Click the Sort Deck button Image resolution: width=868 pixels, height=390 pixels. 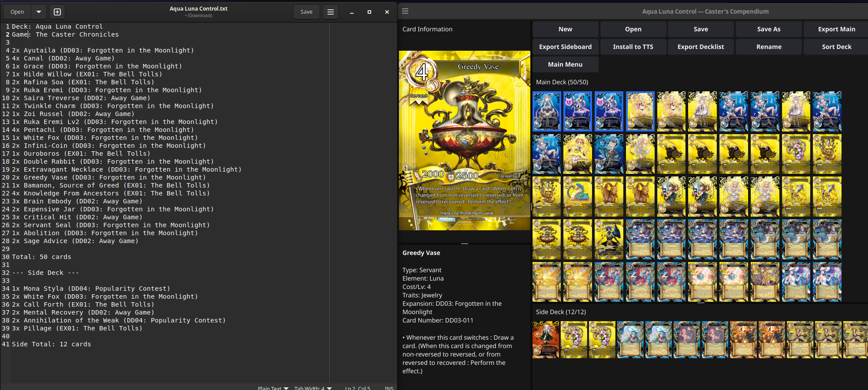[836, 47]
